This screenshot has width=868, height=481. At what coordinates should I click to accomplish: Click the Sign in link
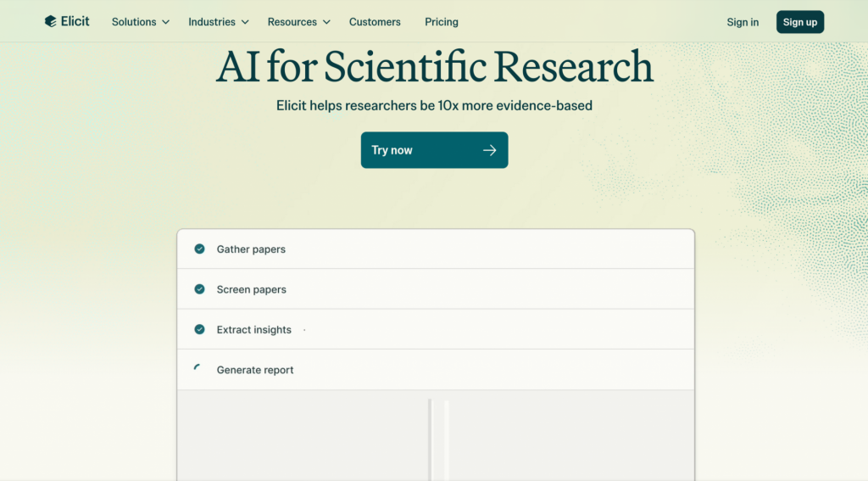click(743, 22)
